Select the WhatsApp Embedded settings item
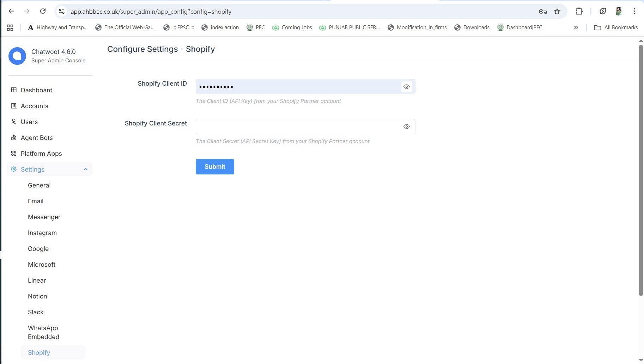Viewport: 644px width, 364px height. point(43,332)
